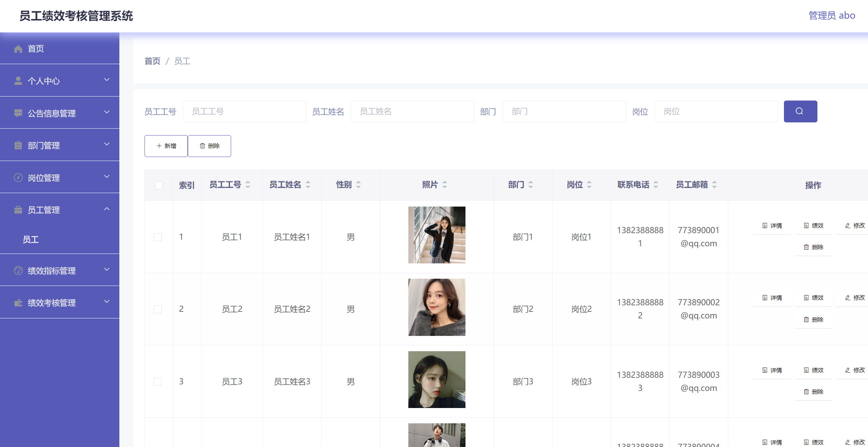Click the 新增 button
This screenshot has height=447, width=868.
coord(166,146)
